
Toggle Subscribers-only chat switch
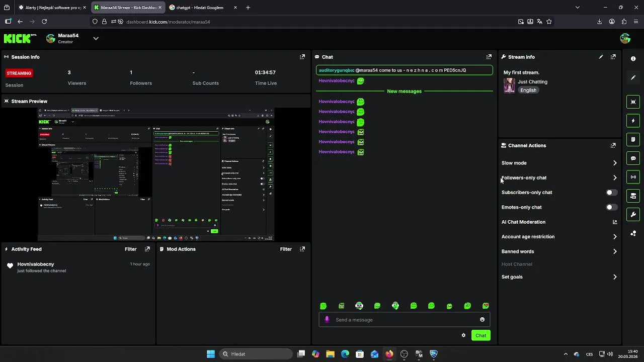pos(611,192)
